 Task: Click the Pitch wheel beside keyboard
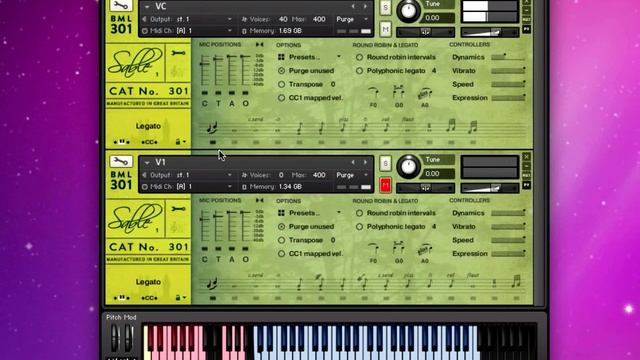click(115, 338)
